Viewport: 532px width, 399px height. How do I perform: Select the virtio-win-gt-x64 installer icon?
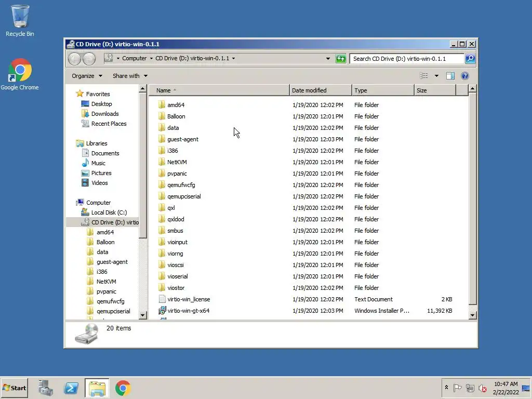(162, 311)
